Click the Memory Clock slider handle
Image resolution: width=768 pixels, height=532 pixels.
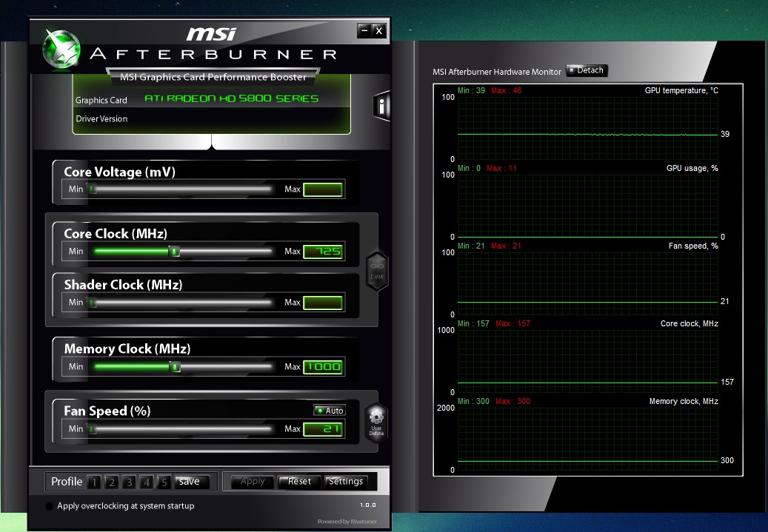(175, 367)
